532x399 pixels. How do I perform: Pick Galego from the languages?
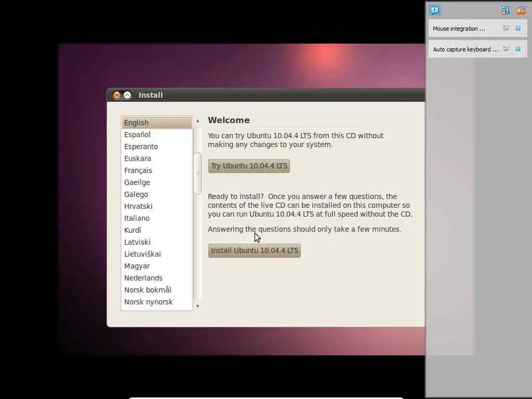[157, 194]
